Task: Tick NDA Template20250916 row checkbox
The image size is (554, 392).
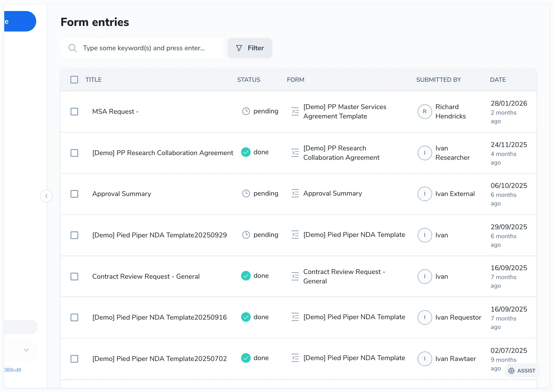Action: [74, 318]
